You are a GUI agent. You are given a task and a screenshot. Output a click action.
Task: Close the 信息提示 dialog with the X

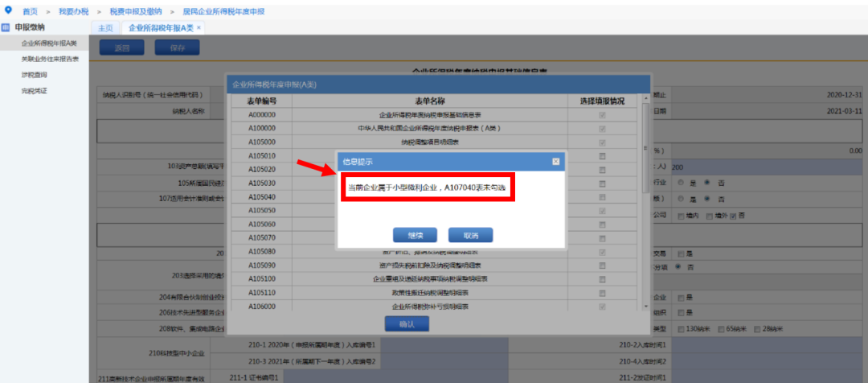pos(556,161)
